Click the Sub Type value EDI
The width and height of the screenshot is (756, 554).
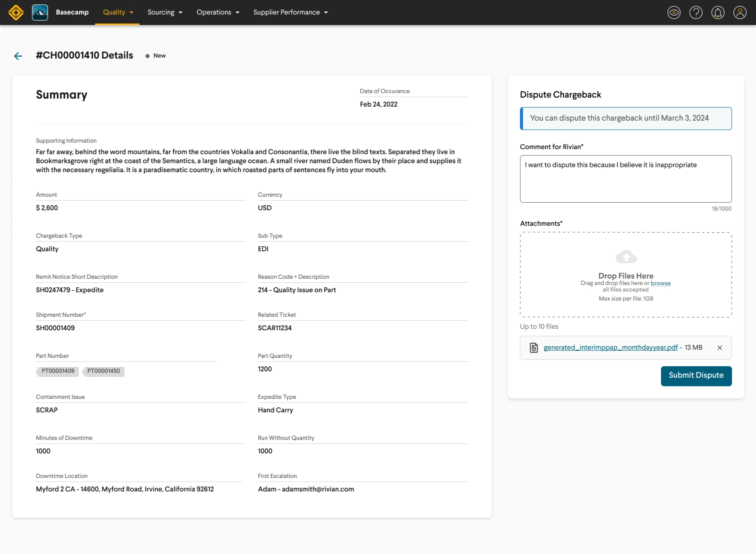263,249
